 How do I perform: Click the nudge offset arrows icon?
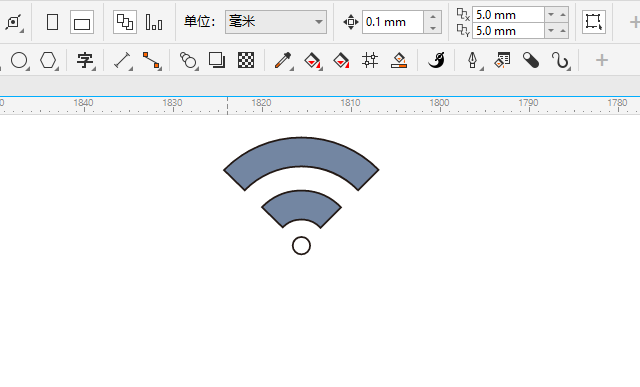pos(351,22)
